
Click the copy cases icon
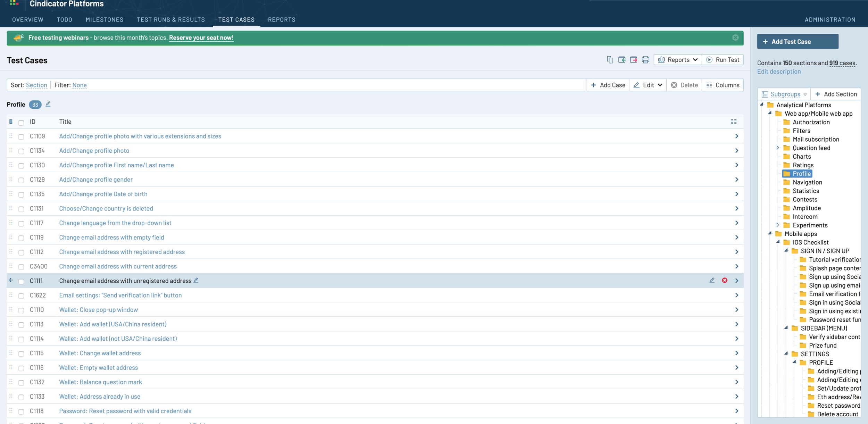click(610, 60)
